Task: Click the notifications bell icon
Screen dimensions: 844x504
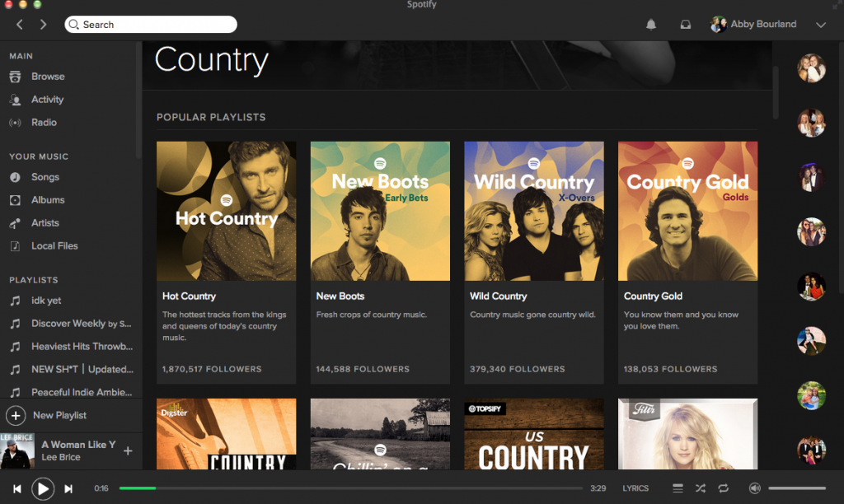Action: point(650,24)
